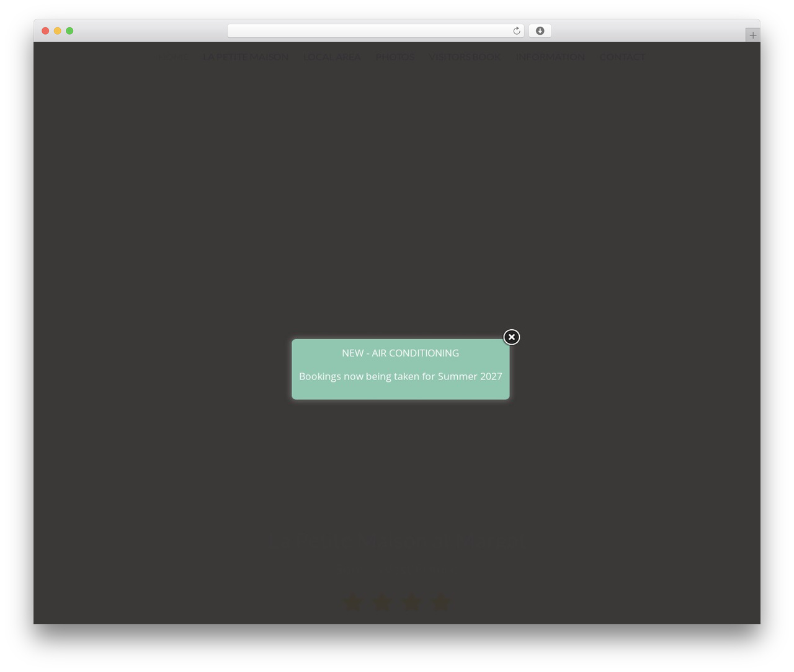Open the Information menu item
Image resolution: width=794 pixels, height=672 pixels.
click(550, 57)
